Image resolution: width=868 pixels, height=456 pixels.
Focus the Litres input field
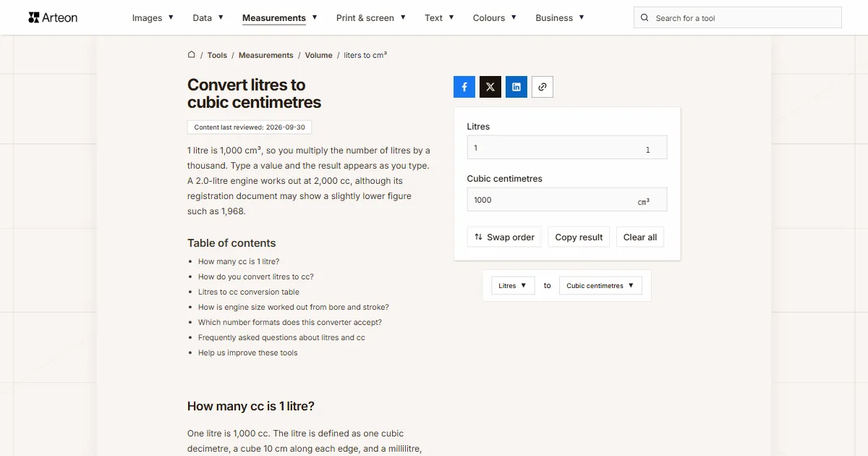click(567, 148)
